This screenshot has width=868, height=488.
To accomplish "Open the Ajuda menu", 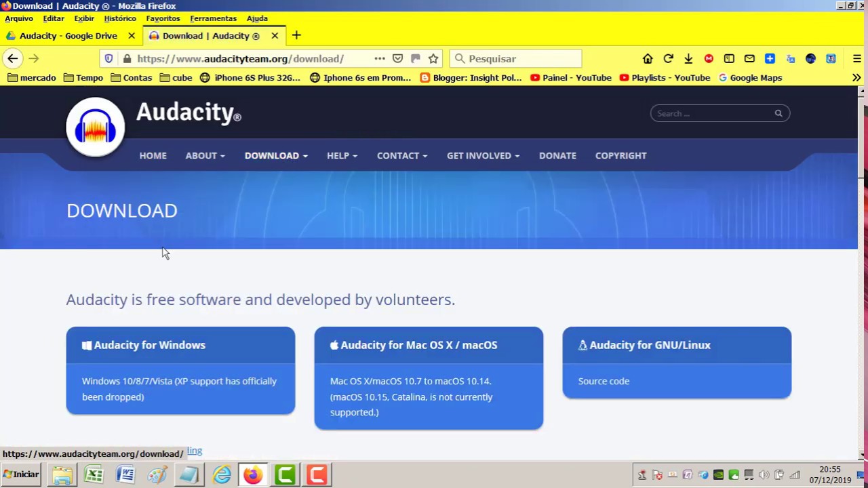I will pyautogui.click(x=257, y=18).
